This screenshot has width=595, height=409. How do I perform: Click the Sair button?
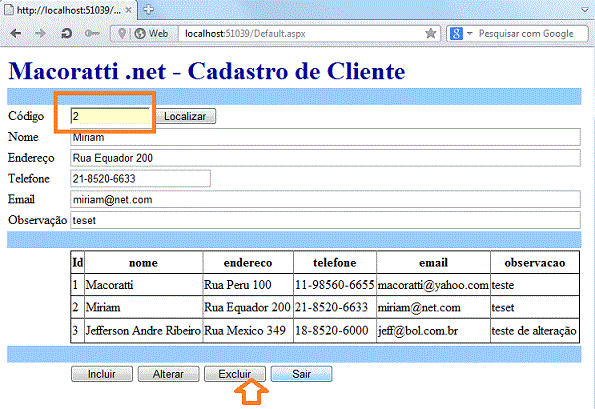pyautogui.click(x=301, y=374)
